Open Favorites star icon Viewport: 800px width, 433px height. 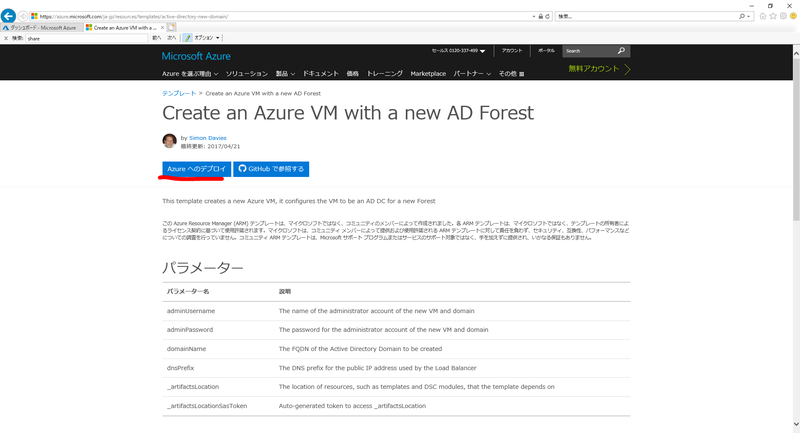[x=773, y=16]
